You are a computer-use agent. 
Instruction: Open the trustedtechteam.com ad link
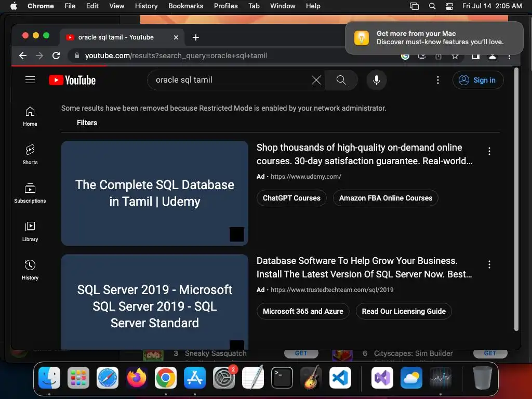click(332, 290)
